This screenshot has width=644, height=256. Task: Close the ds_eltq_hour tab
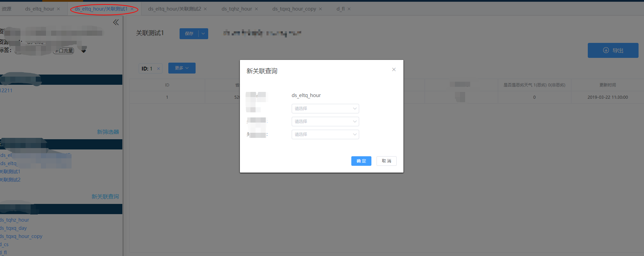(59, 9)
